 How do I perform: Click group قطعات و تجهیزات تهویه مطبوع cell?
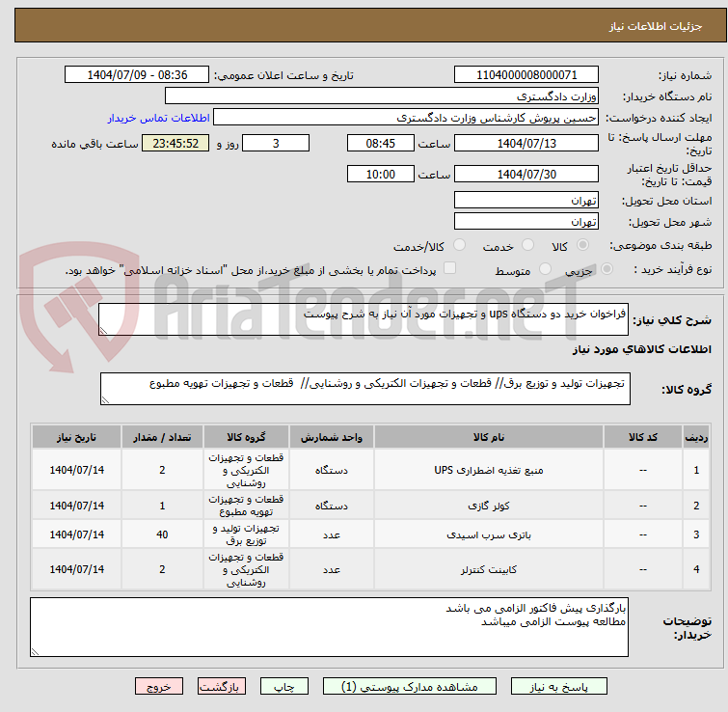[246, 506]
